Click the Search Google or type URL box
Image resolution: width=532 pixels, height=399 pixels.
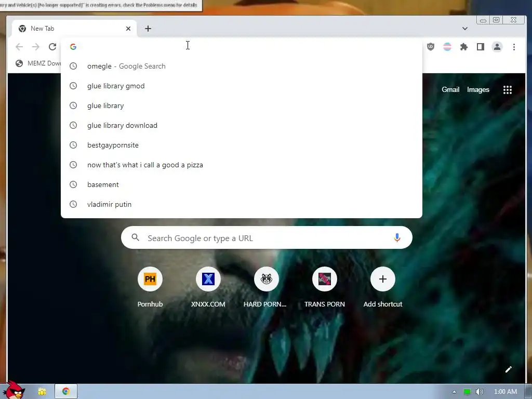(x=267, y=237)
